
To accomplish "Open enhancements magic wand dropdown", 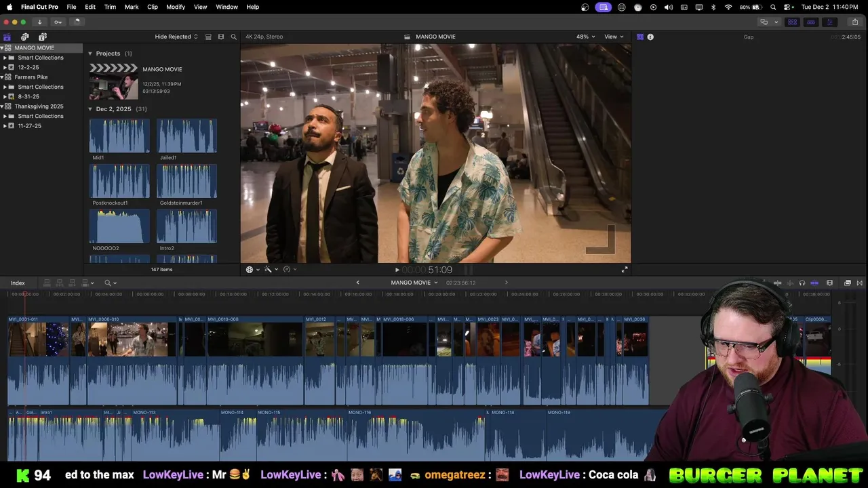I will click(271, 269).
